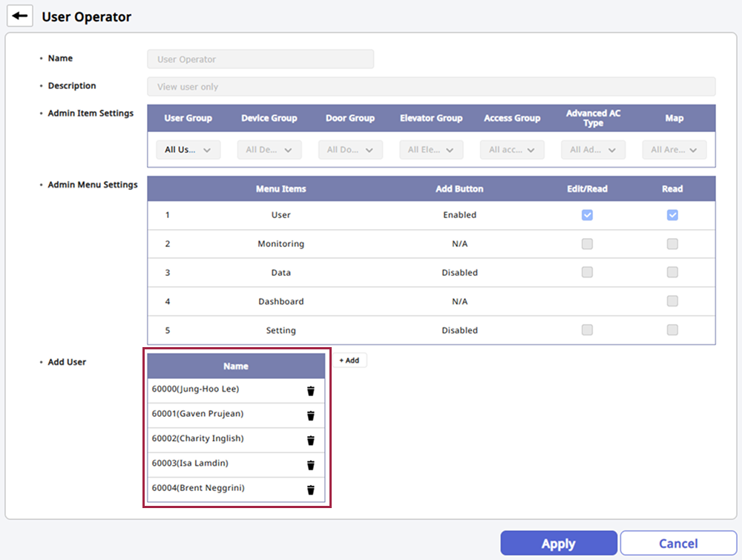Uncheck Edit/Read checkbox for User menu

[x=587, y=215]
